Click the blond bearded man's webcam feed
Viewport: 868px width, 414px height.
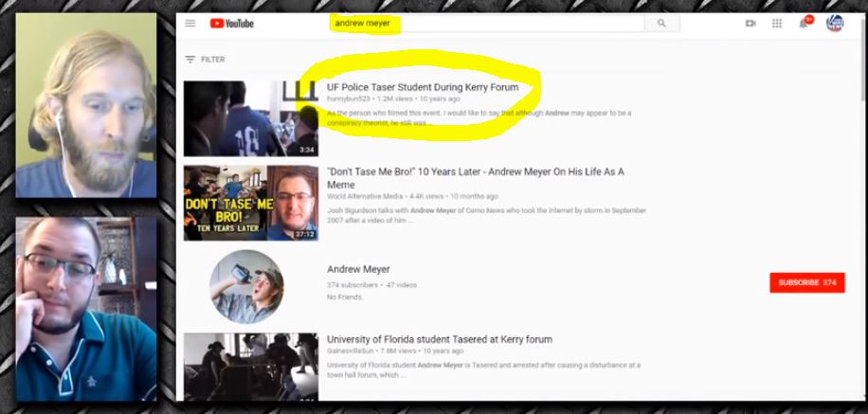click(x=86, y=105)
